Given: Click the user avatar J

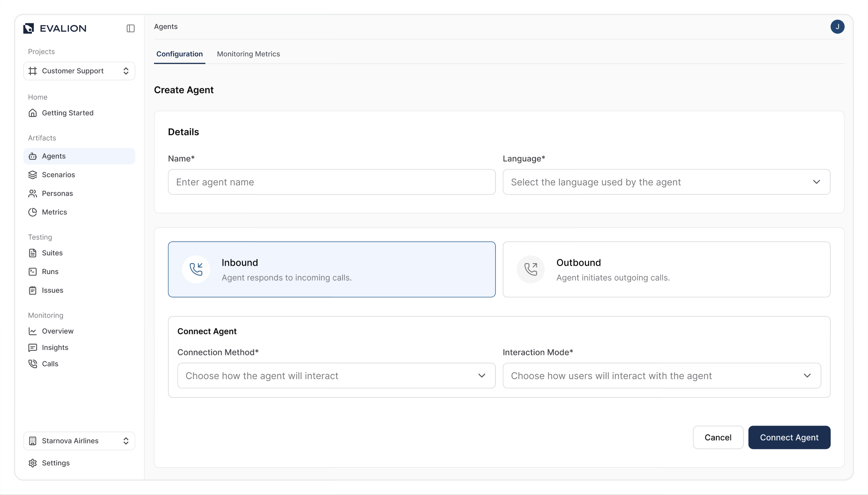Looking at the screenshot, I should (837, 26).
